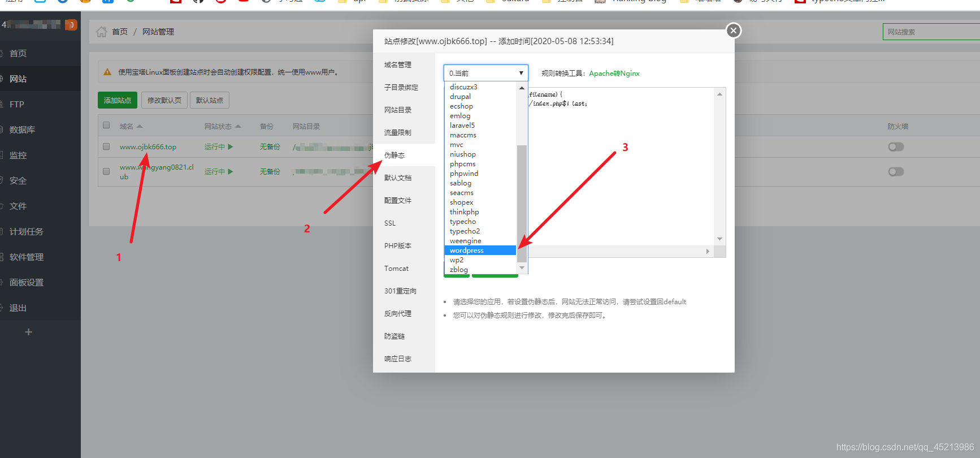Select wp2 from the rule list

pyautogui.click(x=480, y=260)
